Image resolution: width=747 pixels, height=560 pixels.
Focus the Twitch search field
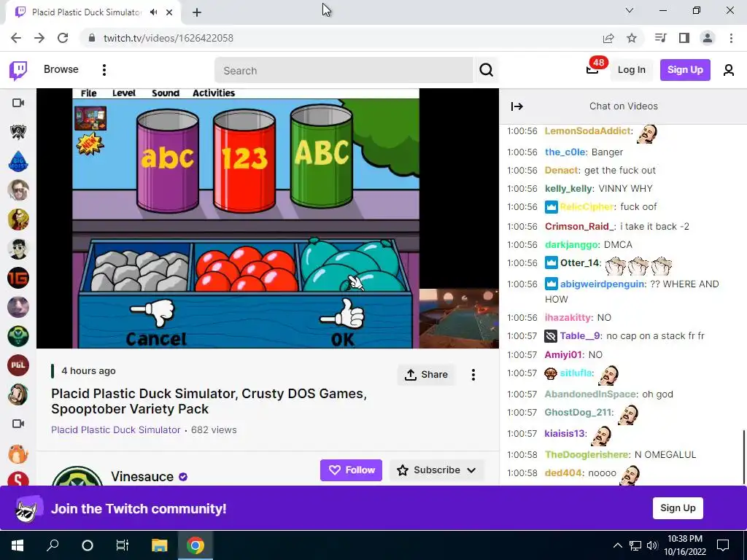click(x=344, y=71)
